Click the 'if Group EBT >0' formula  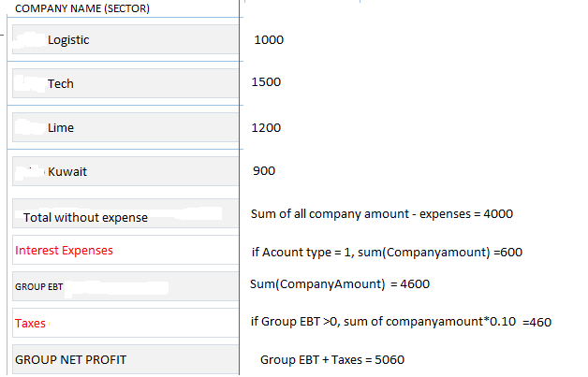tap(401, 323)
